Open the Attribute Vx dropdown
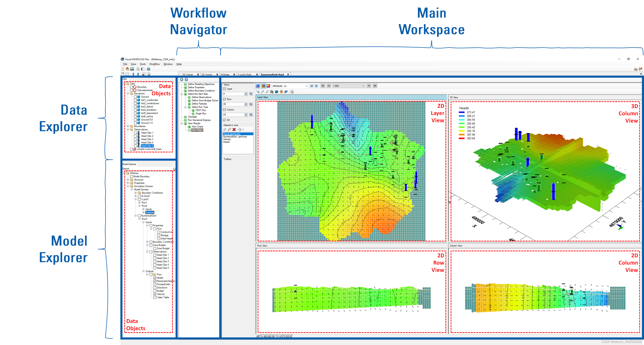Screen dimensions: 644x345 (x=307, y=86)
